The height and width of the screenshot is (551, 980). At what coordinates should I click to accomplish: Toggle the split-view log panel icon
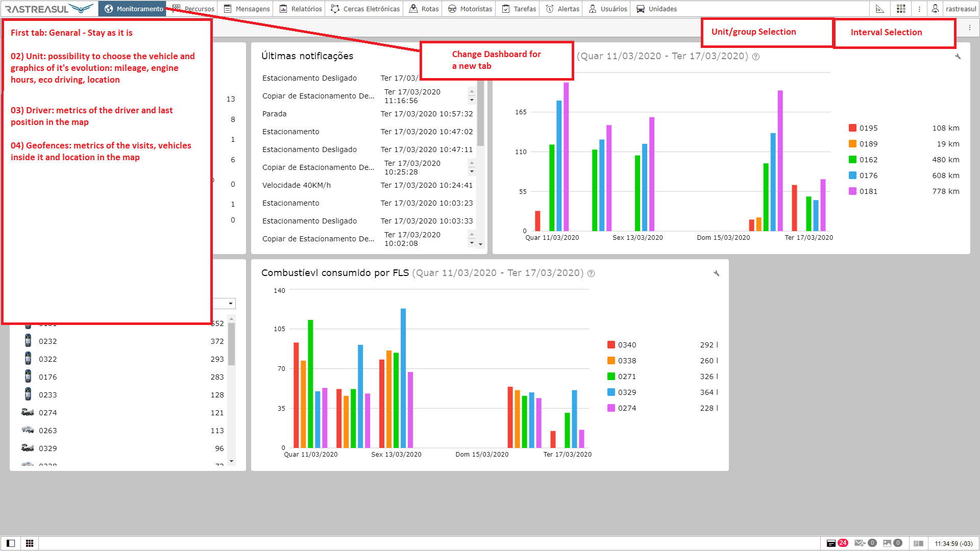(918, 543)
